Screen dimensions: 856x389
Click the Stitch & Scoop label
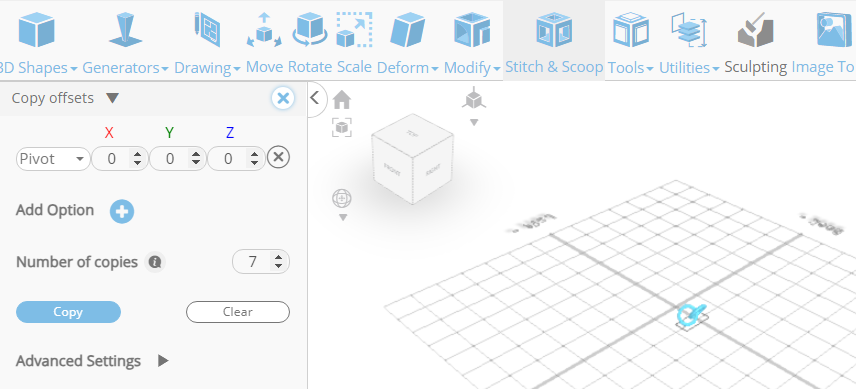(554, 67)
